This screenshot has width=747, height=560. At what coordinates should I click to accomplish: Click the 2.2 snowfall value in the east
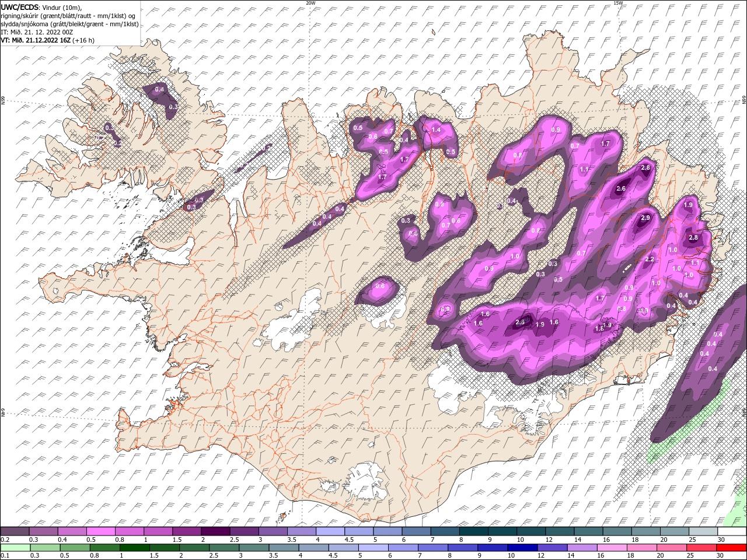[649, 260]
